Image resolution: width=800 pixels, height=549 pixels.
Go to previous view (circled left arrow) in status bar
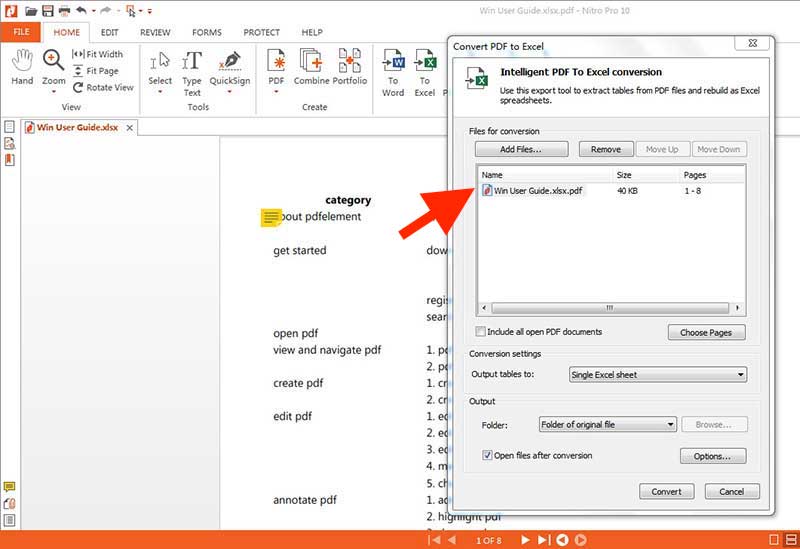click(x=562, y=540)
